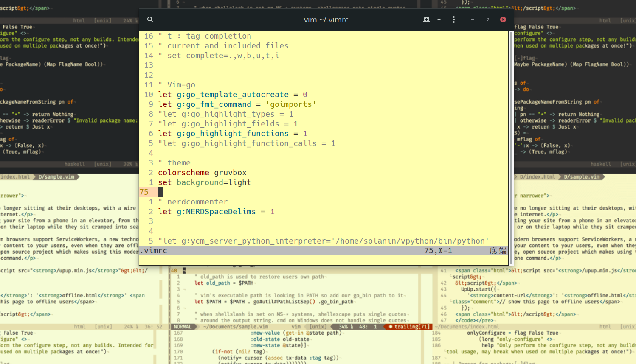Viewport: 636px width, 364px height.
Task: Click the 'let g:go_template_autocreate = 0' line
Action: point(233,95)
